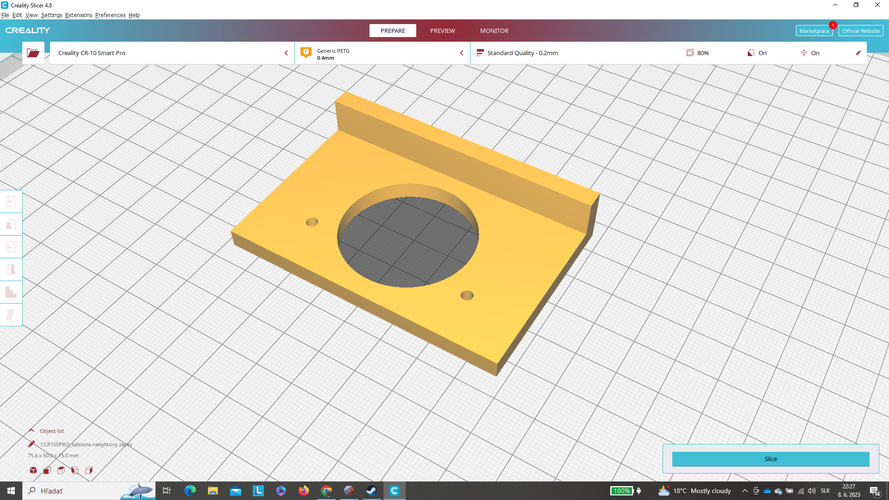This screenshot has height=500, width=889.
Task: Open the Preferences menu
Action: point(111,15)
